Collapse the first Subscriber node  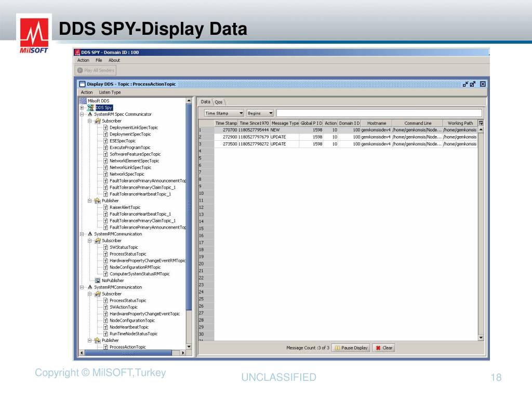click(x=89, y=121)
